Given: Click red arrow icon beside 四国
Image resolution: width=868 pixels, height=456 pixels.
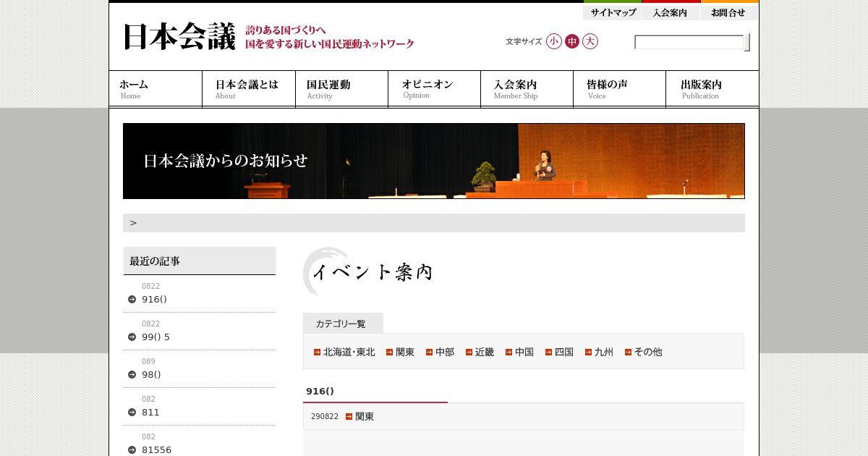Looking at the screenshot, I should click(x=548, y=352).
